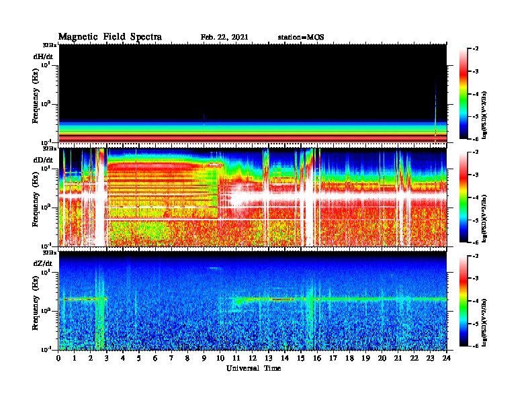Click the "dD/dt" panel label
532x411 pixels.
click(x=43, y=160)
